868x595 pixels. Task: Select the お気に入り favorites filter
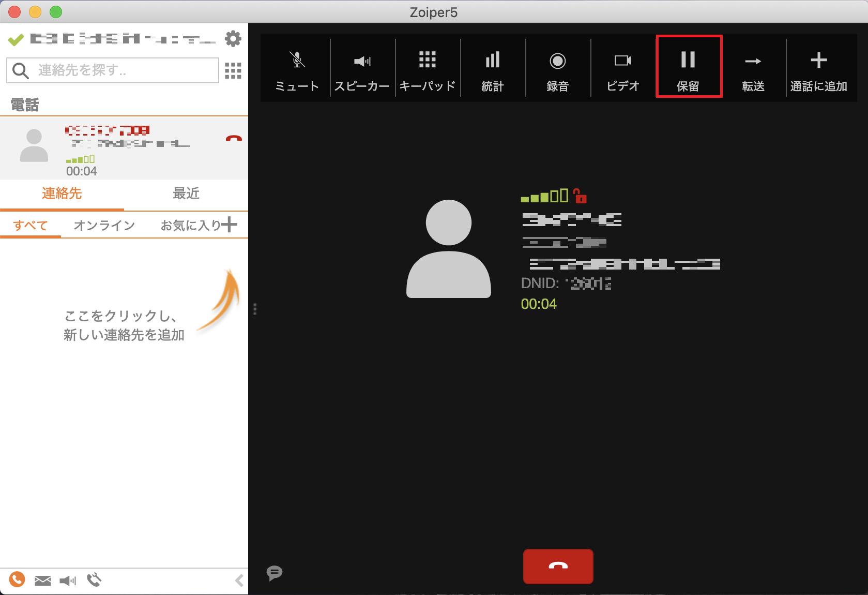[190, 225]
